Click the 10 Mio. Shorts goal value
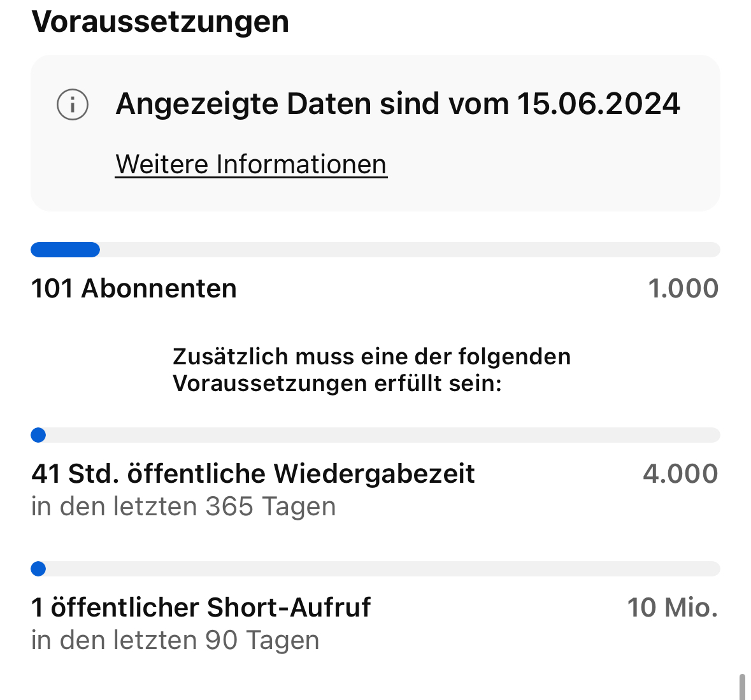This screenshot has width=751, height=700. coord(673,608)
